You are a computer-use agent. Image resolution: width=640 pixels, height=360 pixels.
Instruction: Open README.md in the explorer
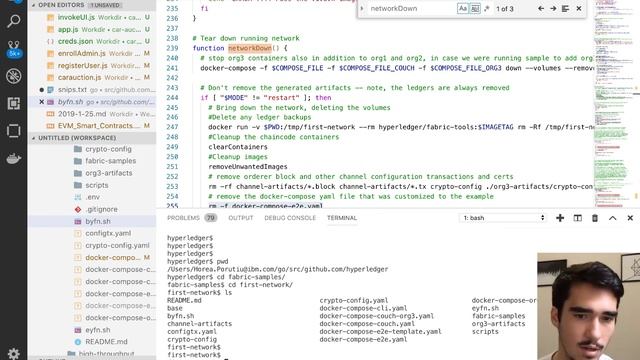(x=92, y=342)
